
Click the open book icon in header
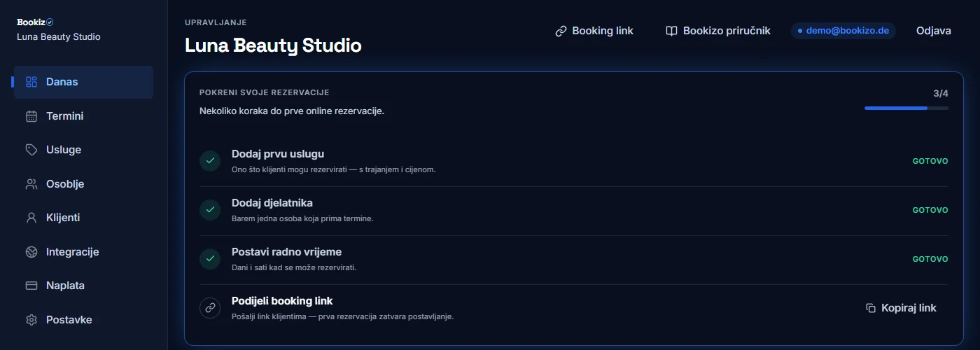(671, 31)
